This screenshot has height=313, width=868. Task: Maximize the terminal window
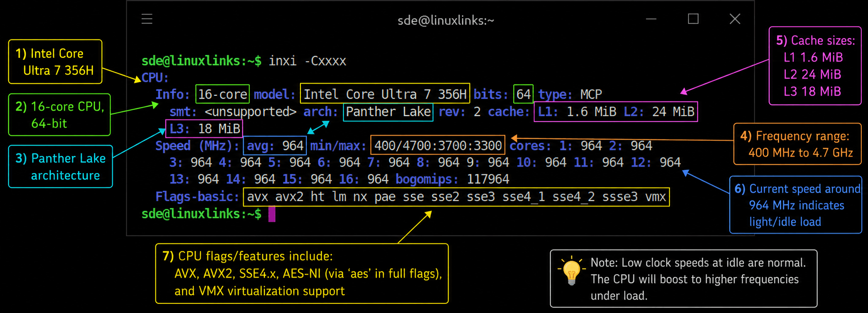pos(693,19)
